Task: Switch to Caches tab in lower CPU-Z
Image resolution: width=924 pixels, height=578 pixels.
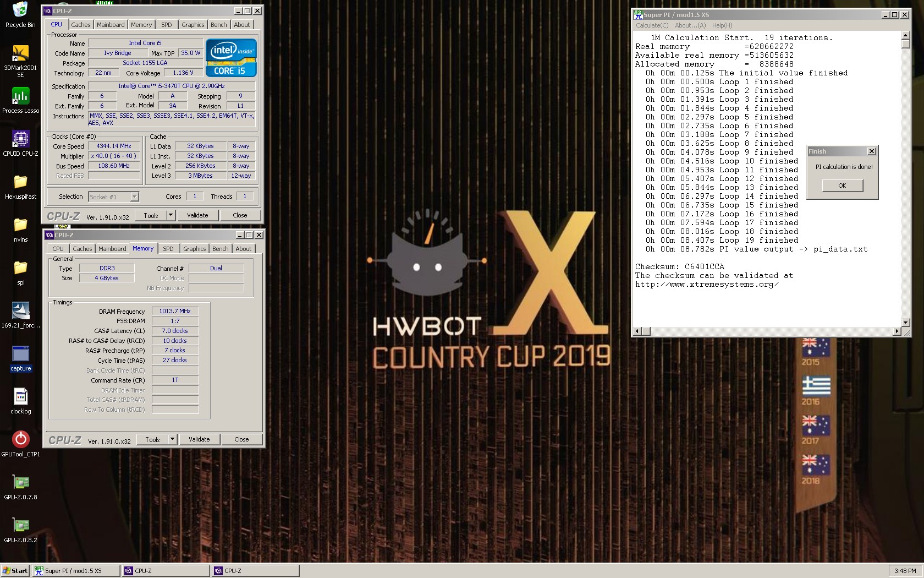Action: [x=82, y=249]
